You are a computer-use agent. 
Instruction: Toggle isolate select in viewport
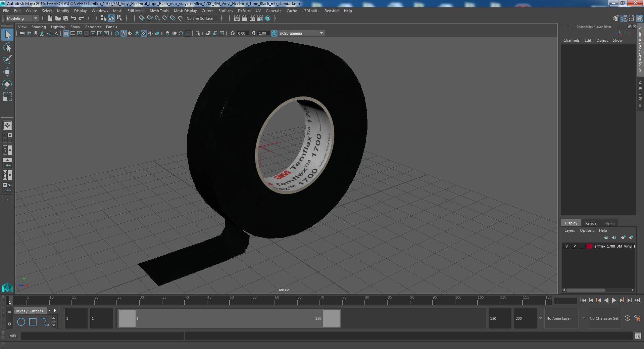(x=198, y=33)
